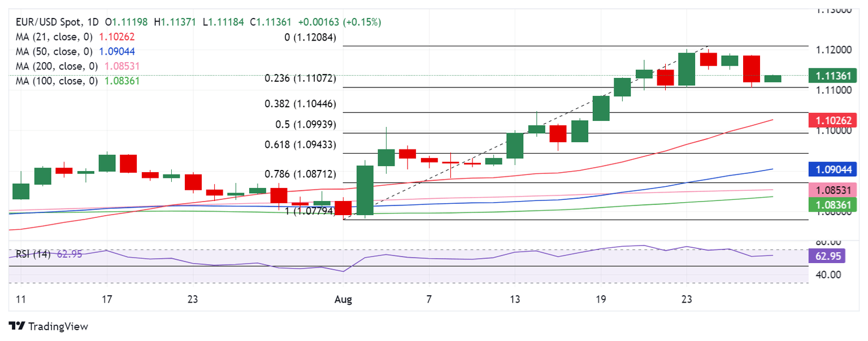The image size is (868, 341).
Task: Click the current price 1.11361 label
Action: tap(834, 76)
